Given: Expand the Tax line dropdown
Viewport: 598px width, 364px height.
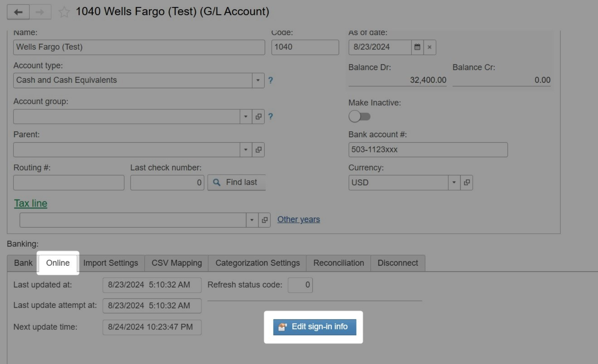Looking at the screenshot, I should coord(252,220).
